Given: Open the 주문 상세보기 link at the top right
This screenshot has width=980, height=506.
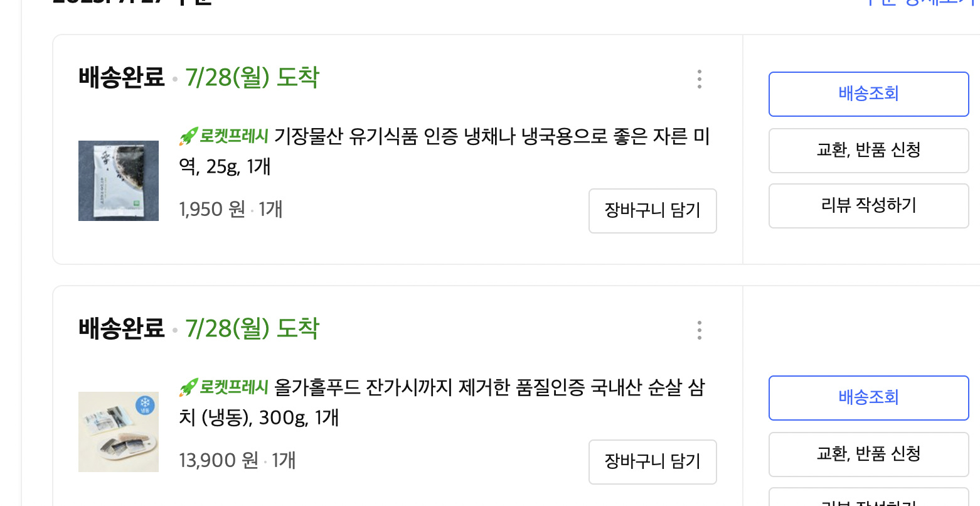Looking at the screenshot, I should (921, 3).
